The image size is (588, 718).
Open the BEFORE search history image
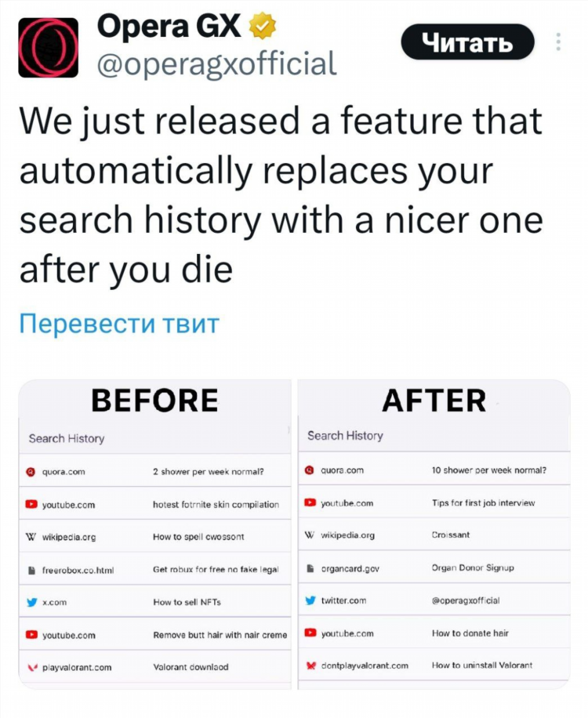tap(154, 534)
